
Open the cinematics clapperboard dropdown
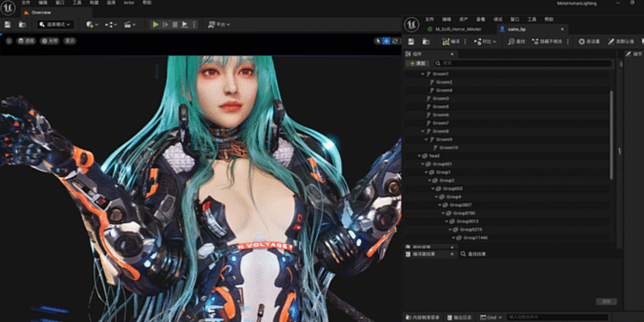pos(130,25)
